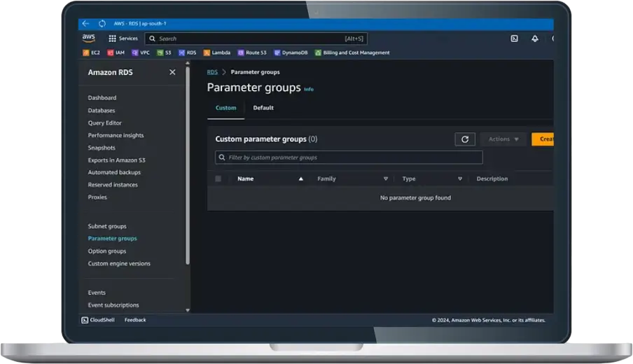Switch to the Custom tab
Image resolution: width=633 pixels, height=364 pixels.
(225, 108)
